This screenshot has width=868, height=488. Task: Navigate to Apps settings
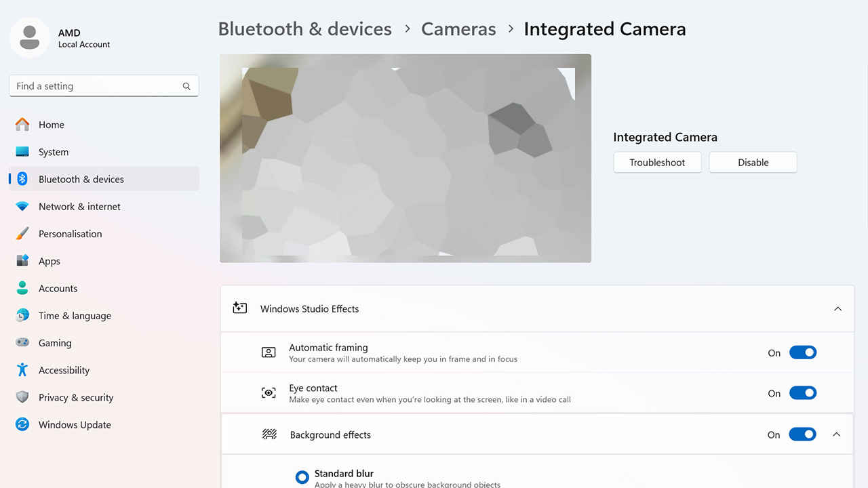(104, 261)
